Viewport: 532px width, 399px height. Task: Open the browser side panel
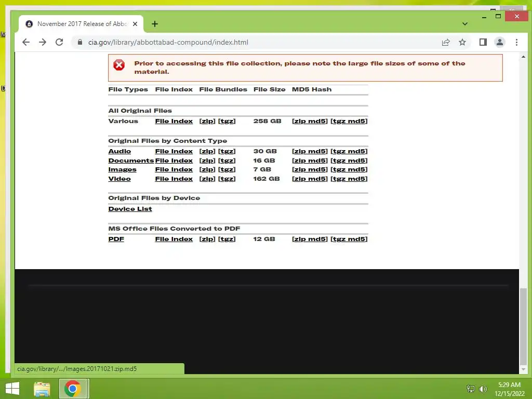[x=483, y=42]
